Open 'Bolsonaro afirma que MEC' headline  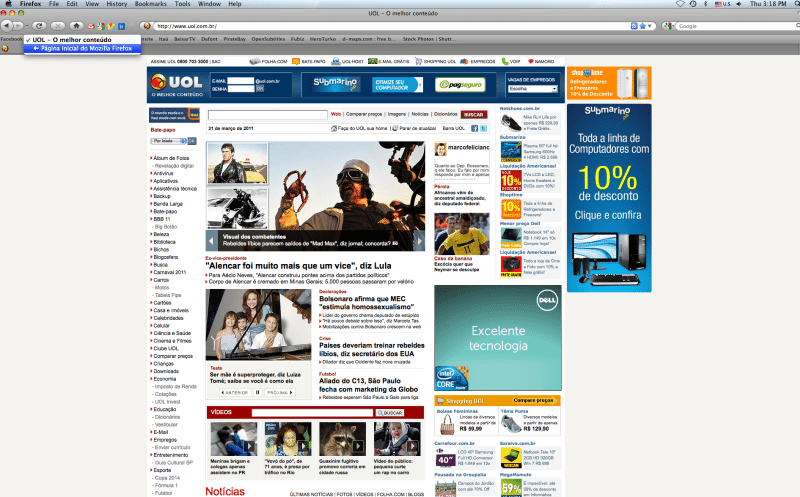coord(366,303)
